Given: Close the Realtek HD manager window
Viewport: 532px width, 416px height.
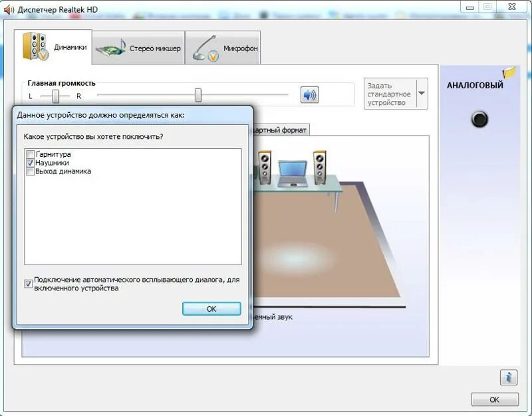Looking at the screenshot, I should tap(511, 7).
